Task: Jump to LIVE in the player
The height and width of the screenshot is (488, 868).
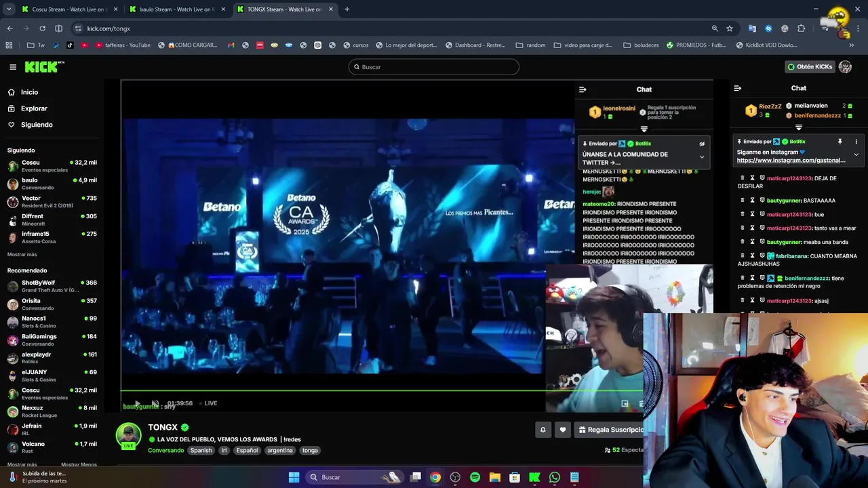Action: (208, 403)
